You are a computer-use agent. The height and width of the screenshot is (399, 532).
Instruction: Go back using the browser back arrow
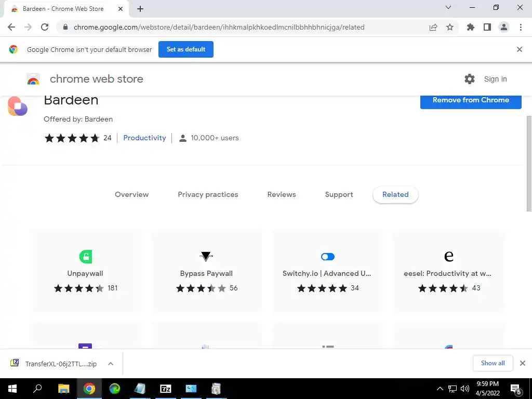[11, 27]
